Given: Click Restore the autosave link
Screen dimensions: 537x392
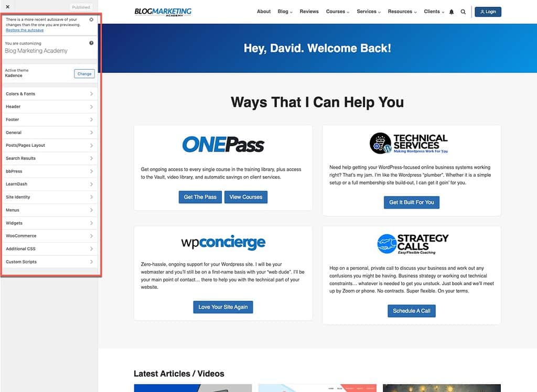Looking at the screenshot, I should (x=25, y=30).
